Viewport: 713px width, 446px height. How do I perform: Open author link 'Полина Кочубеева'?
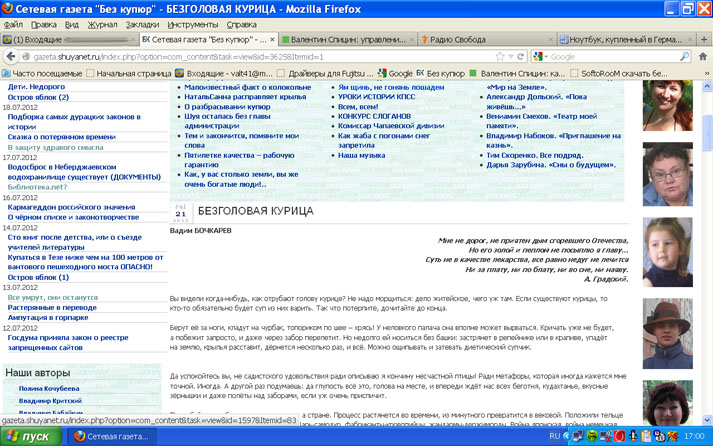(x=49, y=388)
